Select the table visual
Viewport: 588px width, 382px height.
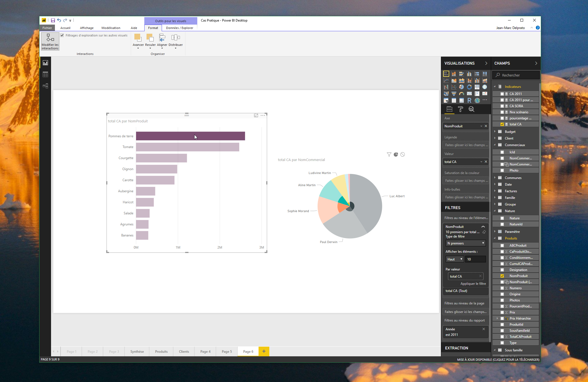(454, 100)
